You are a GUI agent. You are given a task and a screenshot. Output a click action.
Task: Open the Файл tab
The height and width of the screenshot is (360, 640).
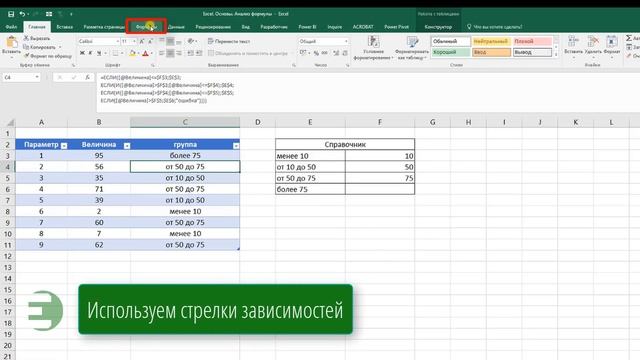coord(11,27)
